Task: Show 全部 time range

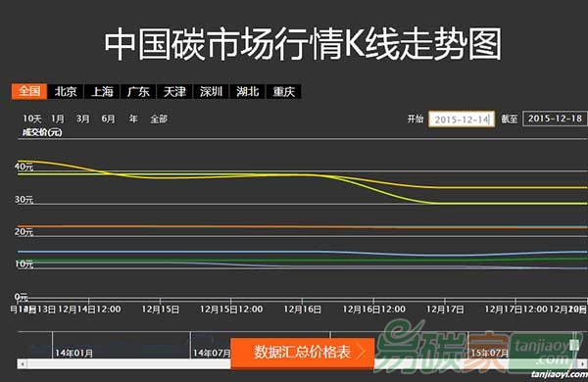Action: [159, 119]
